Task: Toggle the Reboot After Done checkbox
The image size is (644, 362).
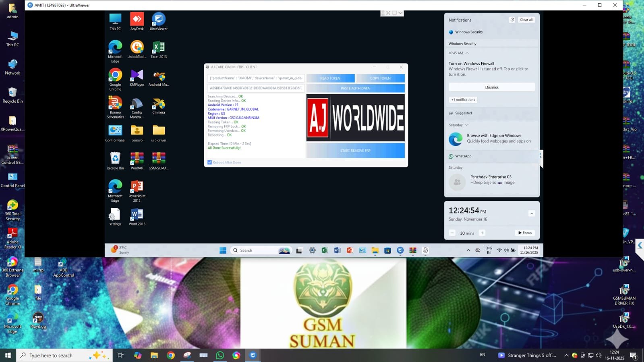Action: pos(210,162)
